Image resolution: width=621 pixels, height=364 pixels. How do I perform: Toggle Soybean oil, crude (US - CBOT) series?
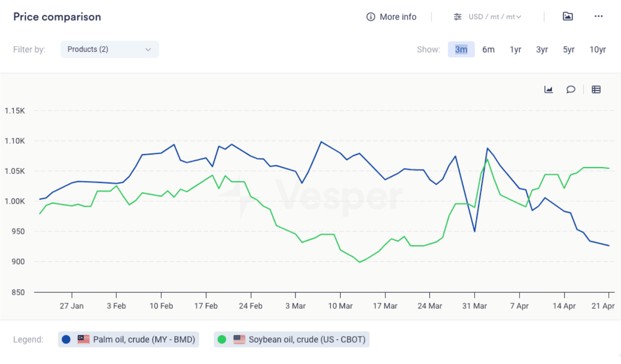click(x=307, y=340)
